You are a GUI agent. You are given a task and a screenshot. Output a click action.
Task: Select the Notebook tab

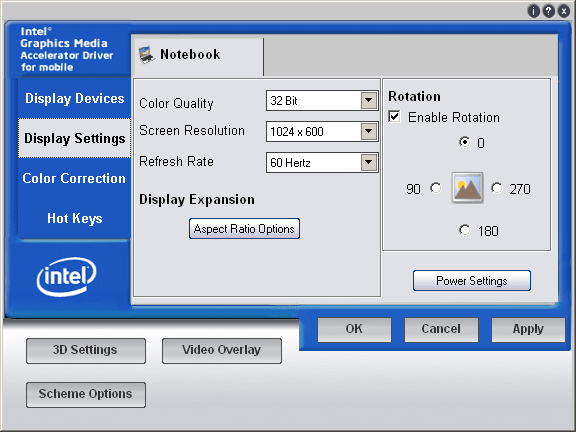click(x=198, y=56)
